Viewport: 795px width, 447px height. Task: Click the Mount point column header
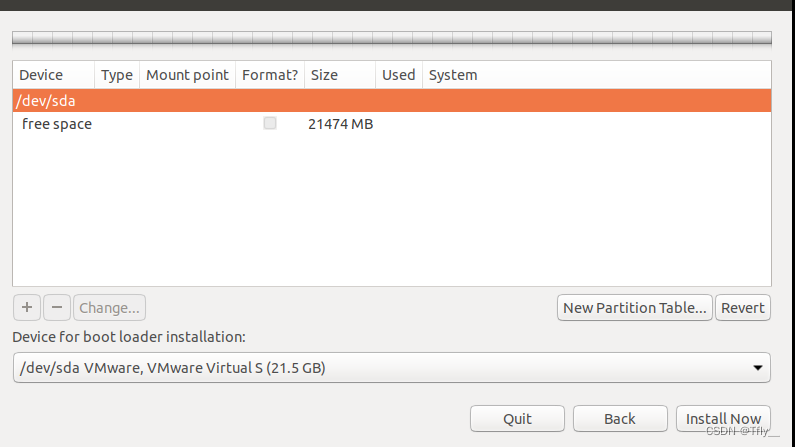pyautogui.click(x=188, y=75)
